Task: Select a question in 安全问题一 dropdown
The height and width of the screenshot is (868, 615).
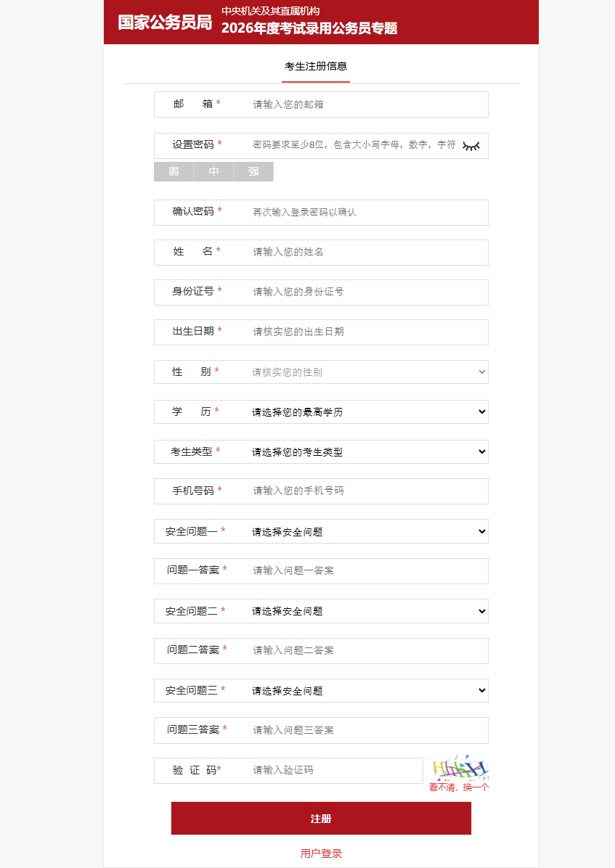Action: [367, 532]
